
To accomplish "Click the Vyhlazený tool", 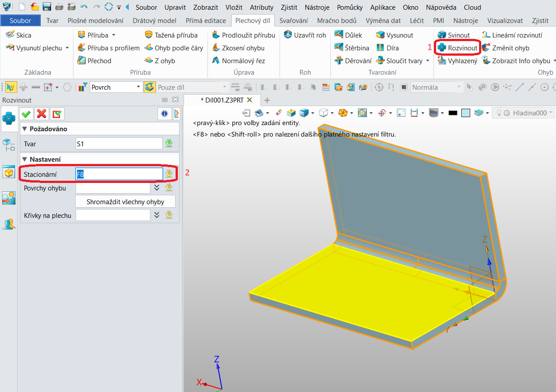I will click(x=457, y=61).
